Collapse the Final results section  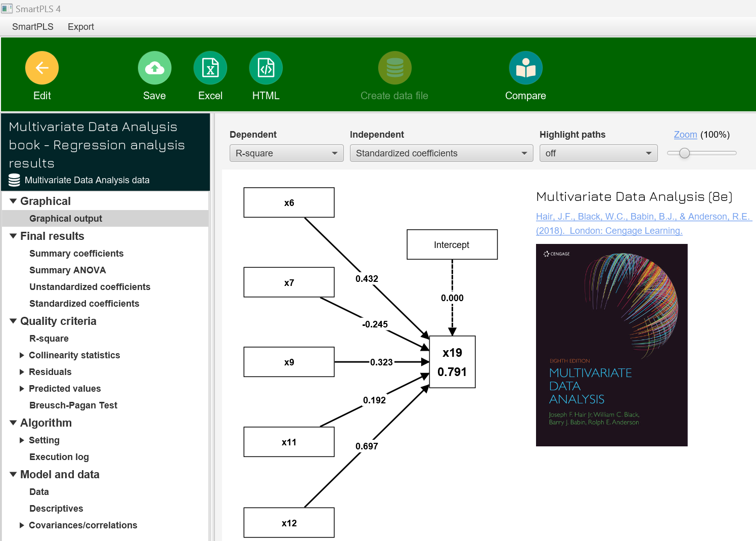pos(13,236)
